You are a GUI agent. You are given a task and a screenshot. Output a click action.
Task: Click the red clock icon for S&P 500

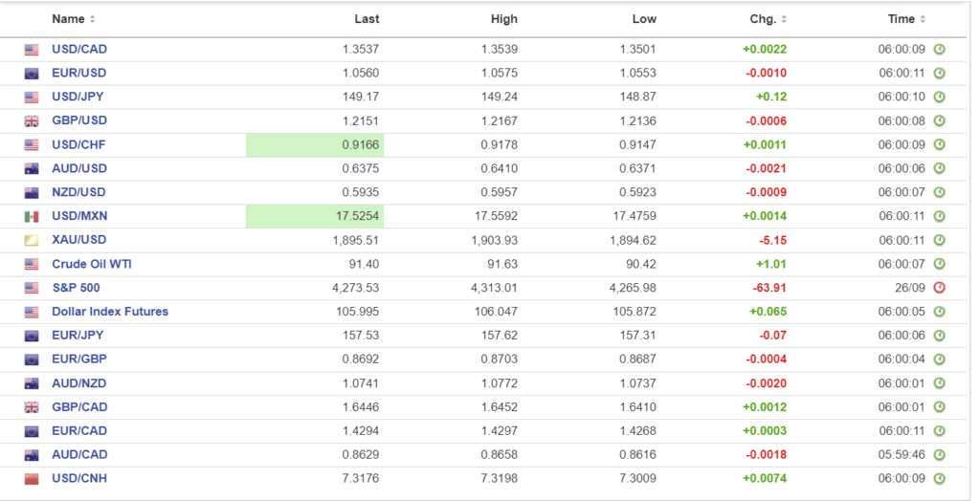[939, 288]
